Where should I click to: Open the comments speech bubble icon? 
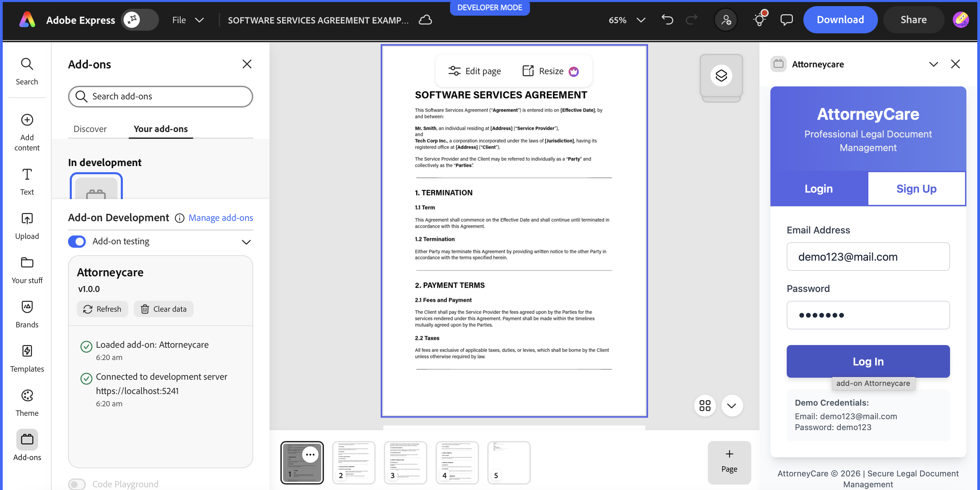click(786, 19)
